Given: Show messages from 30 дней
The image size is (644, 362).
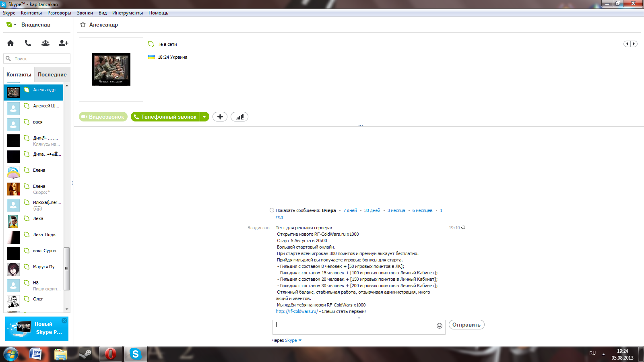Looking at the screenshot, I should pos(372,210).
